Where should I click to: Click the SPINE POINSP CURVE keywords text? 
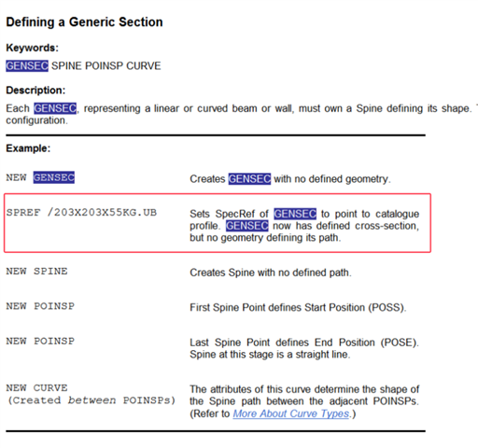point(106,66)
